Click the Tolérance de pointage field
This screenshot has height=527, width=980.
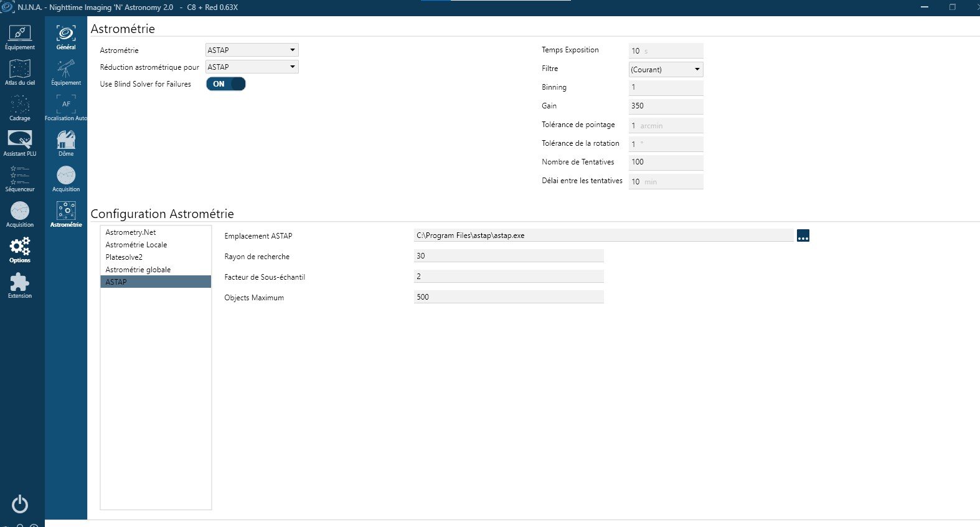(666, 125)
